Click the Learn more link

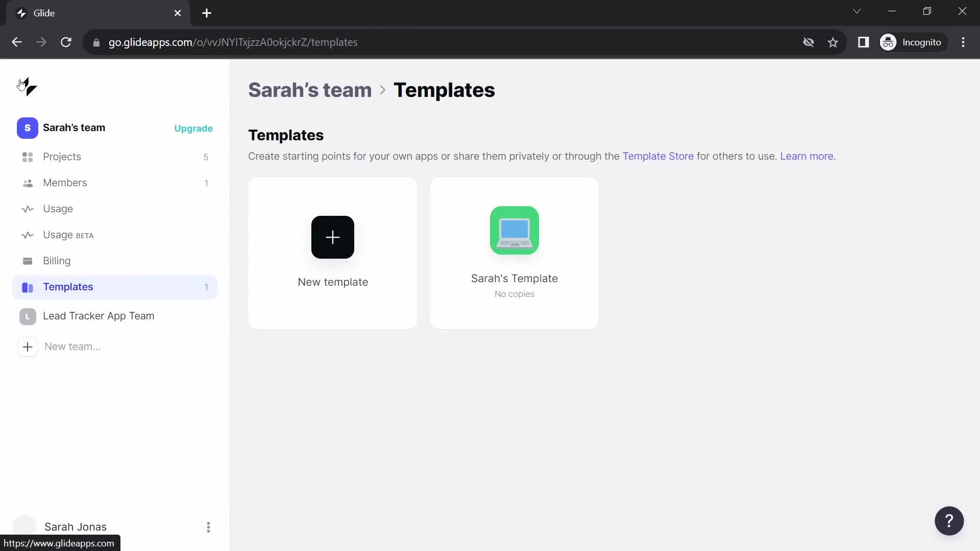807,156
